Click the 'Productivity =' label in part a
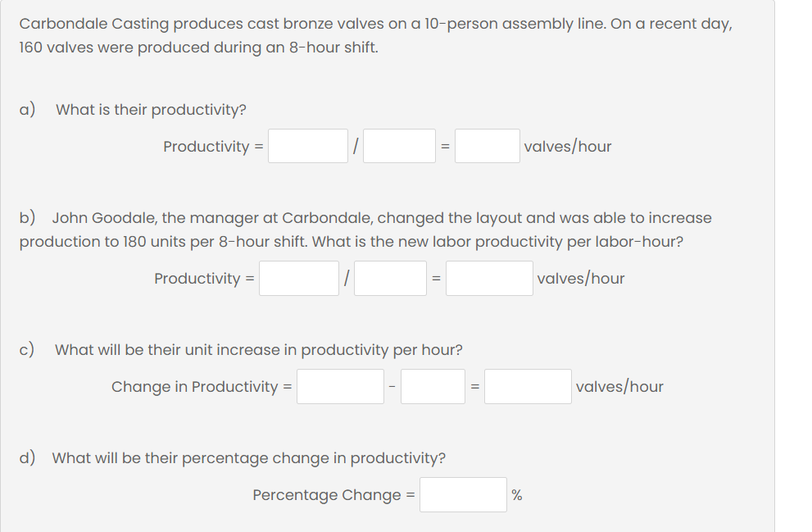This screenshot has height=532, width=812. click(213, 147)
